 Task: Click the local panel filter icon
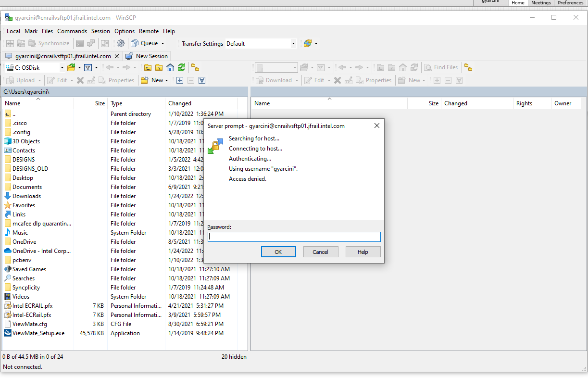(88, 68)
